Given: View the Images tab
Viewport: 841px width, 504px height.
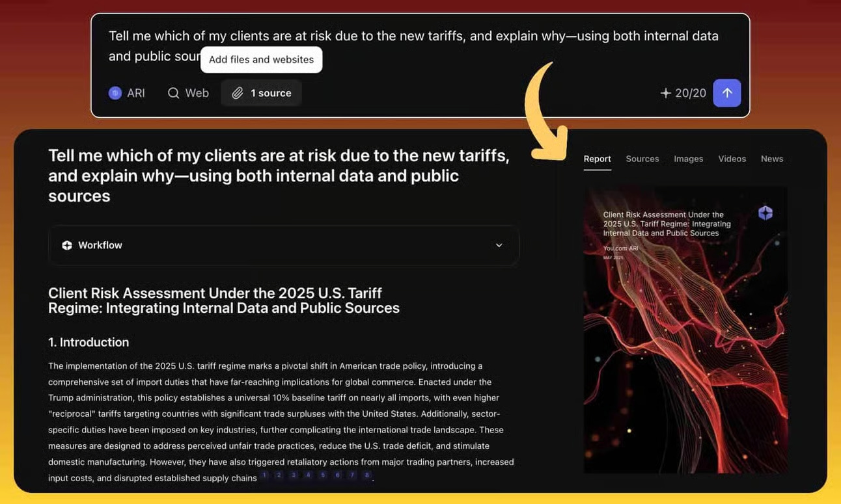Looking at the screenshot, I should [x=688, y=159].
